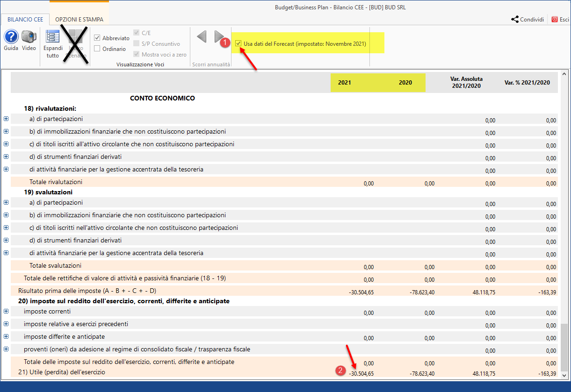
Task: Open the Guida help icon
Action: pyautogui.click(x=11, y=36)
